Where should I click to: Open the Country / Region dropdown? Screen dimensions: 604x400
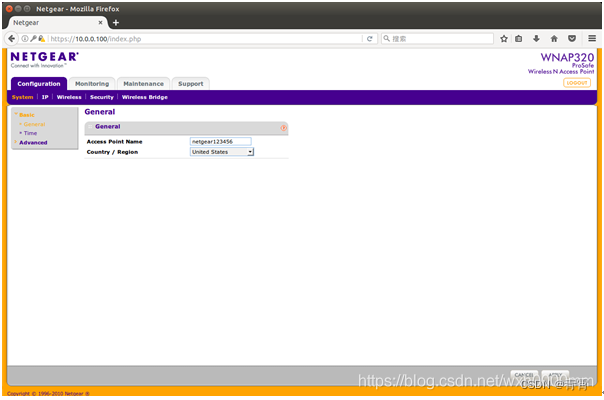222,152
